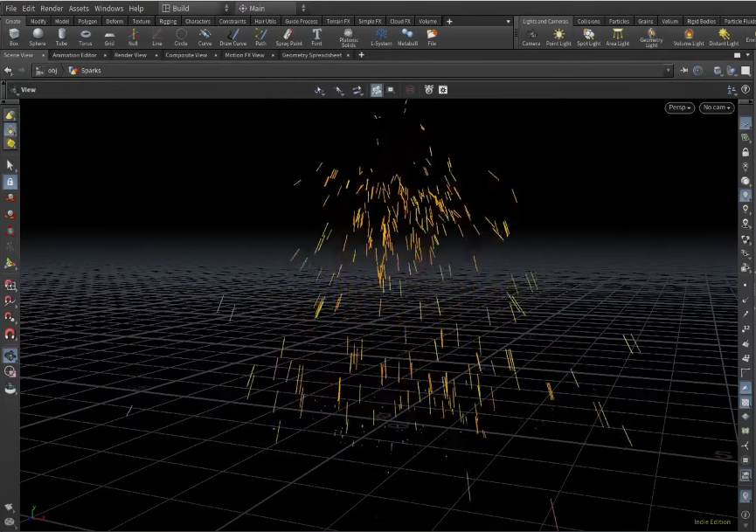Select the Grid shelf tool
Viewport: 756px width, 532px height.
(x=109, y=37)
